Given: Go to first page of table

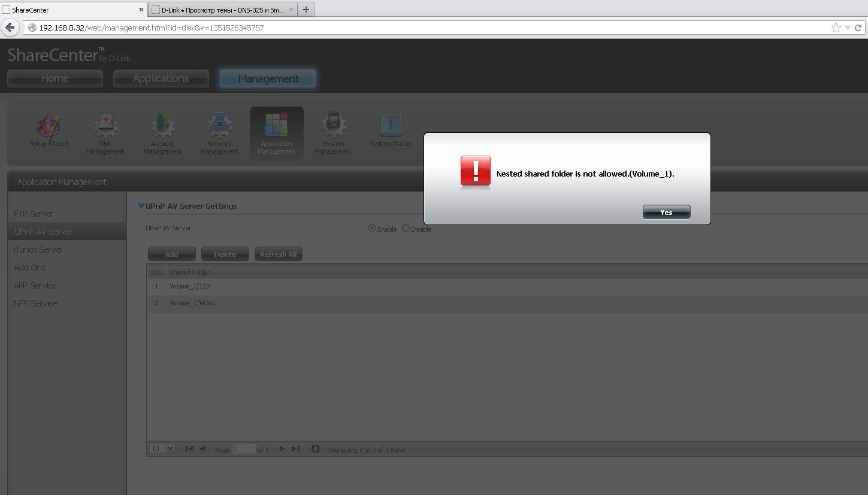Looking at the screenshot, I should tap(189, 449).
